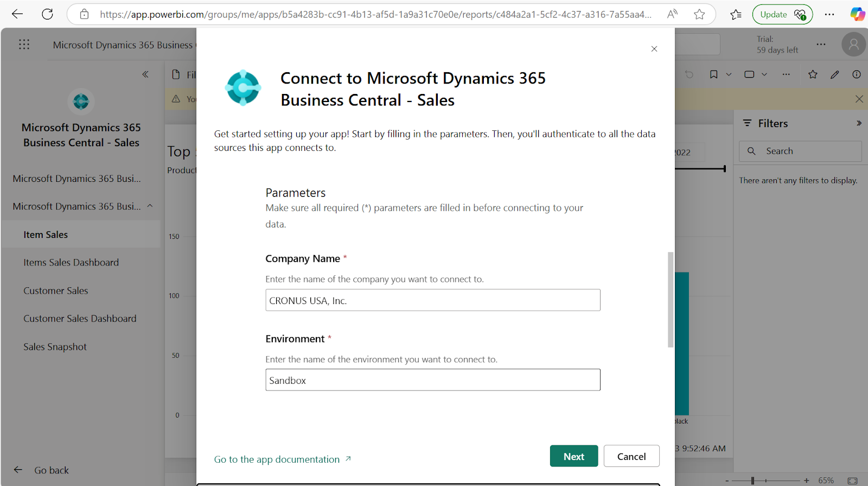Open Power BI header more options ellipsis

coord(821,45)
